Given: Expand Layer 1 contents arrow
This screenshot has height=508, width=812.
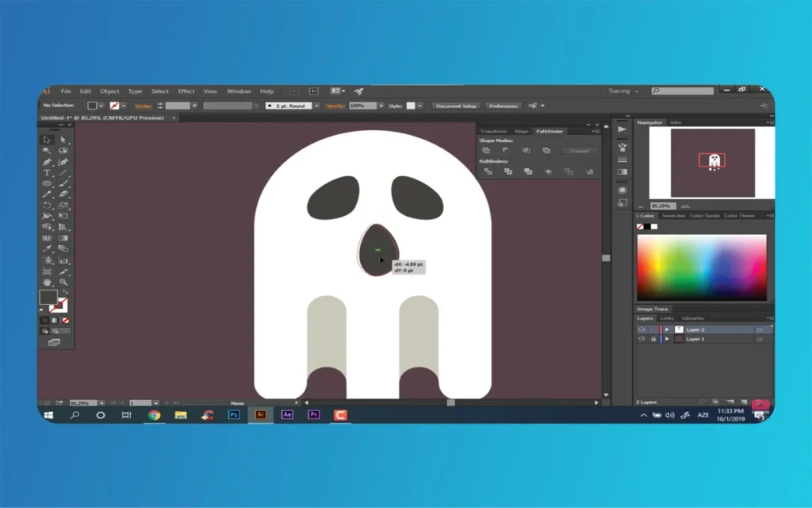Looking at the screenshot, I should [x=667, y=339].
